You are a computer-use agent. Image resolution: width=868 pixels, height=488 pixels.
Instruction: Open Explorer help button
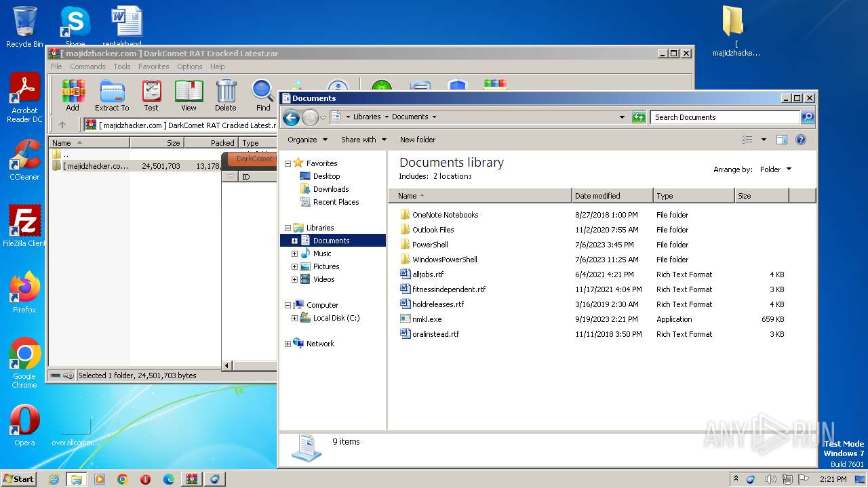801,140
